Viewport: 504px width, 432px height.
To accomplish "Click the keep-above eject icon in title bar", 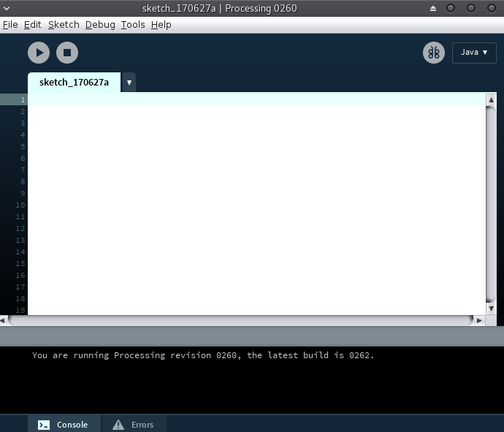I will [433, 8].
